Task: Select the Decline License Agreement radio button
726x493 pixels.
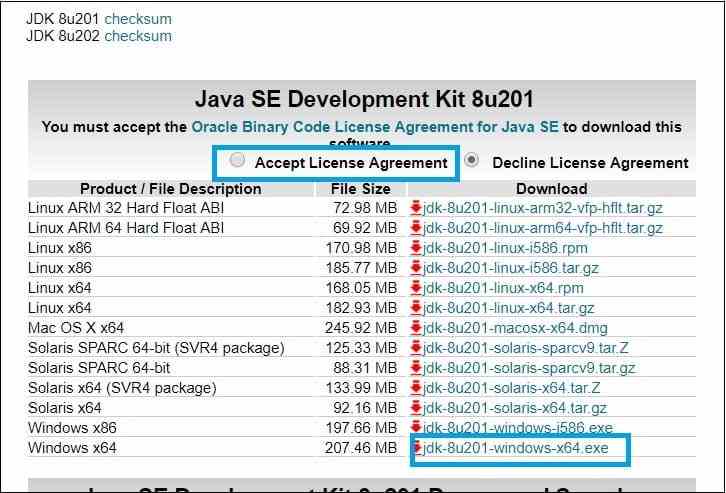Action: pyautogui.click(x=472, y=161)
